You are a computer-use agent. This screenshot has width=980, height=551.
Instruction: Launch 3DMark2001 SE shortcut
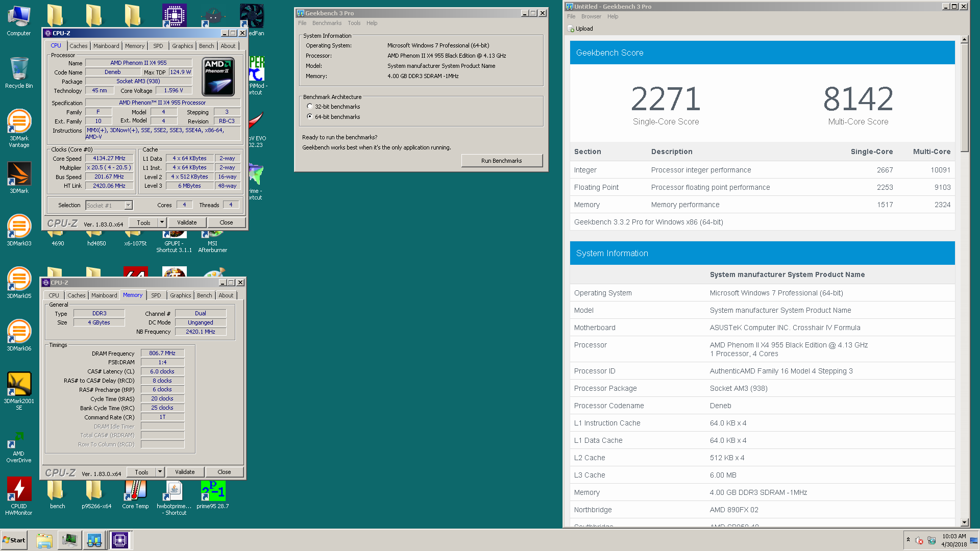[19, 391]
